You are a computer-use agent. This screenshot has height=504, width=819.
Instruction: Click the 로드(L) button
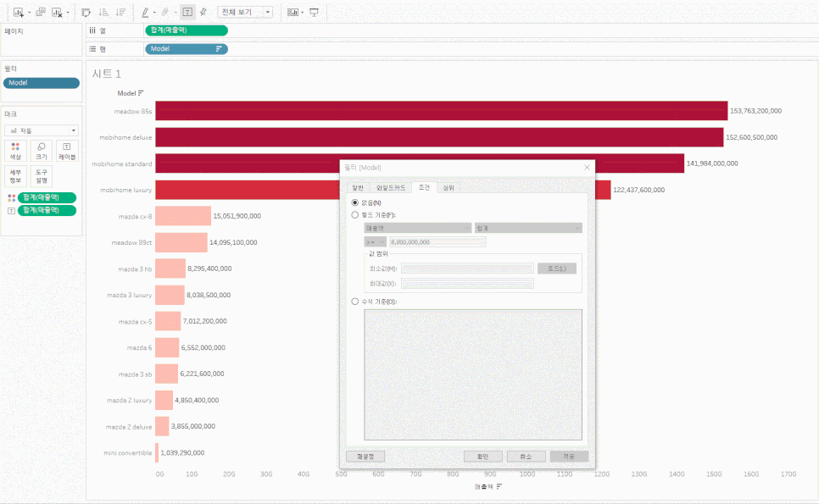tap(557, 269)
